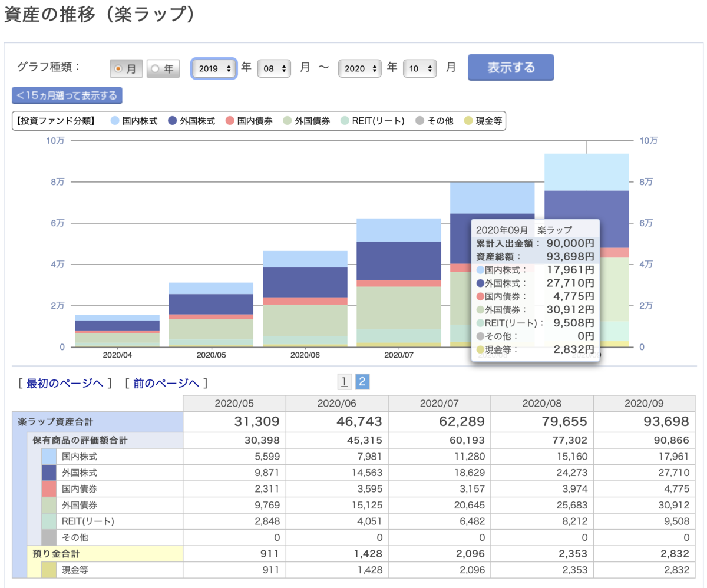Click total value 79,655 in table
The image size is (707, 588).
[564, 422]
